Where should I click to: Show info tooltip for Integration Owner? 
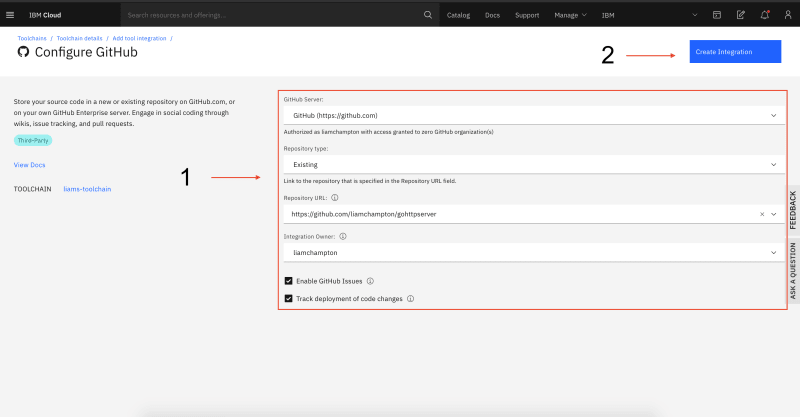[x=343, y=236]
